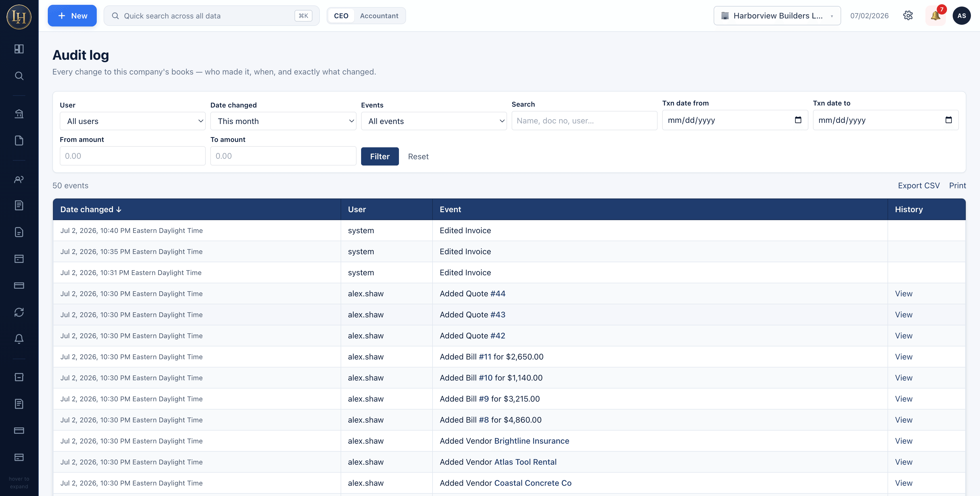Click the To amount field
This screenshot has height=496, width=980.
[x=283, y=156]
